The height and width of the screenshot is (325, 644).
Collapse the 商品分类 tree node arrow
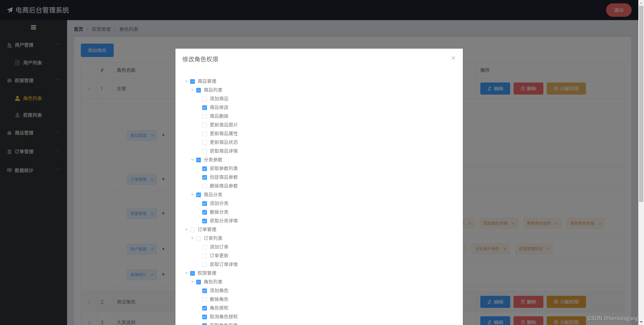[x=193, y=195]
